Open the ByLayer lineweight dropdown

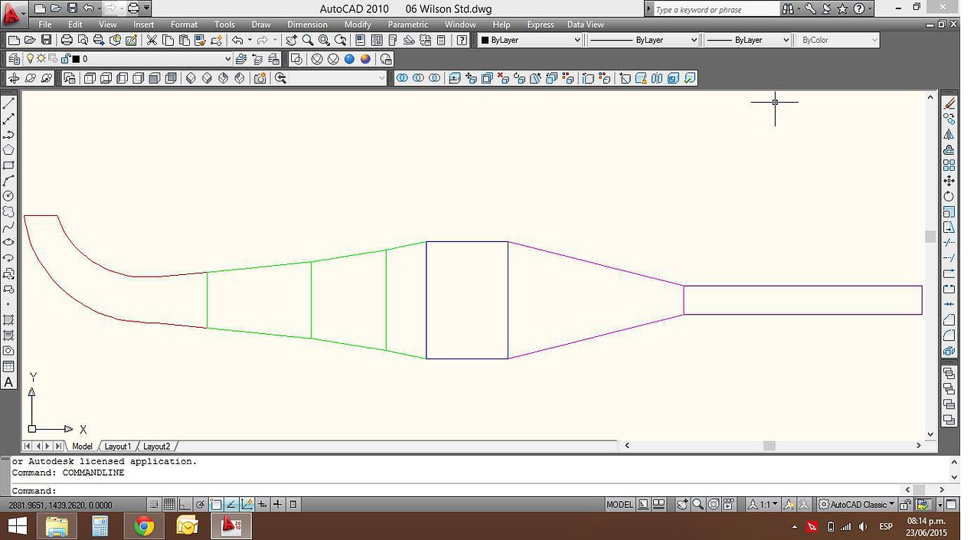786,40
